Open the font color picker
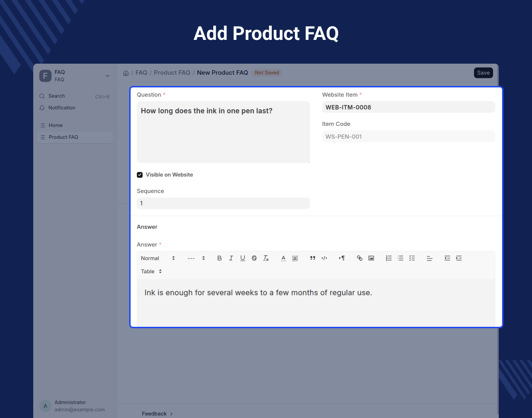Screen dimensions: 532x418 coord(283,258)
